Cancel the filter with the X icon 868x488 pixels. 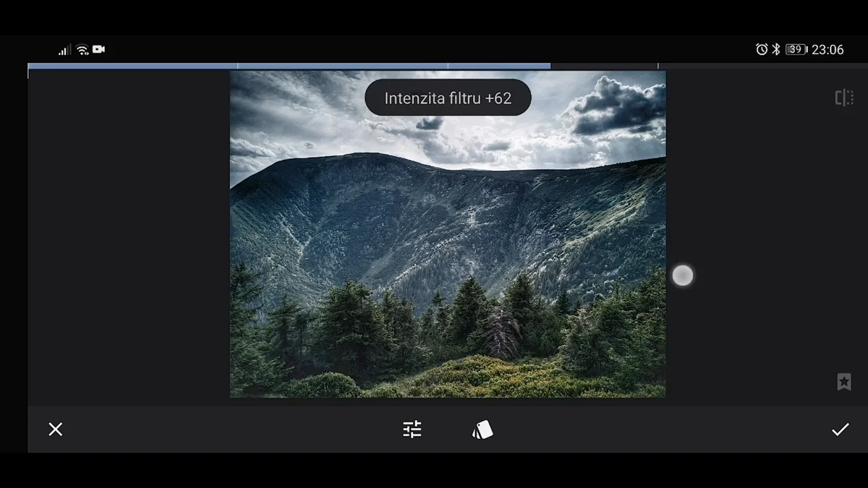[56, 429]
